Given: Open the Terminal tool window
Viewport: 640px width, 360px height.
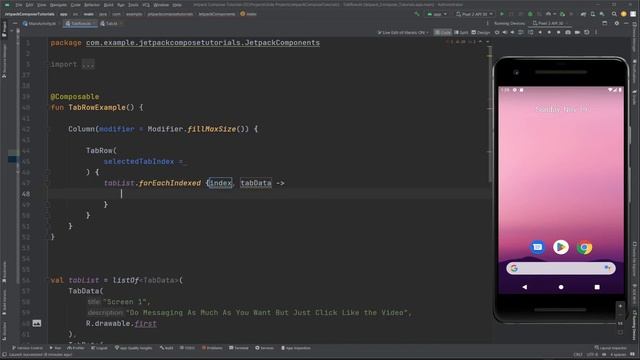Looking at the screenshot, I should click(x=239, y=348).
